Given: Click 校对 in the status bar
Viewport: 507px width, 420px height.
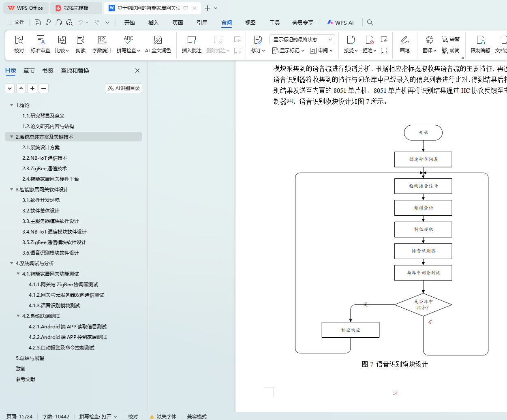Looking at the screenshot, I should pos(133,416).
